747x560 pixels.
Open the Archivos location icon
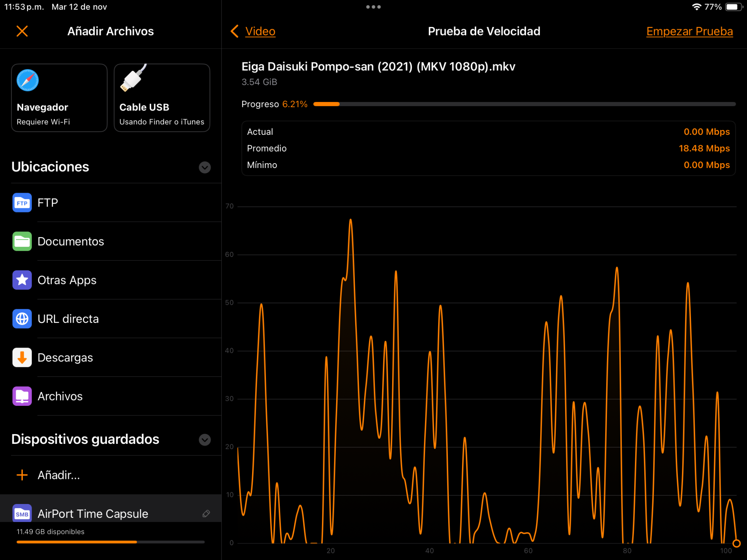tap(22, 396)
